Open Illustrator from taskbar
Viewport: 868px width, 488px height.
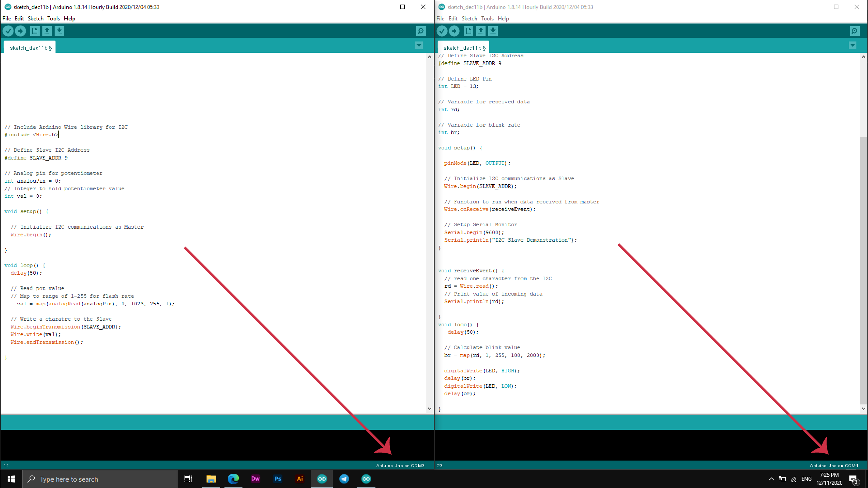[299, 479]
